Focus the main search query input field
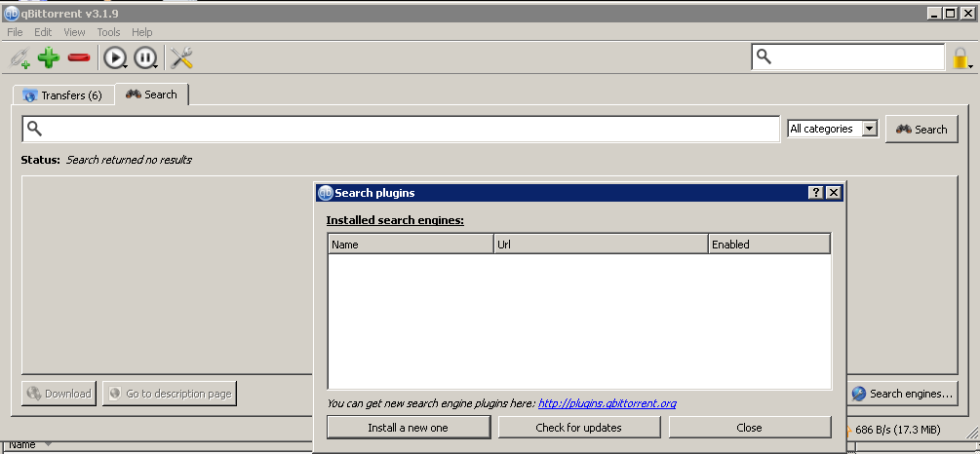 coord(401,129)
